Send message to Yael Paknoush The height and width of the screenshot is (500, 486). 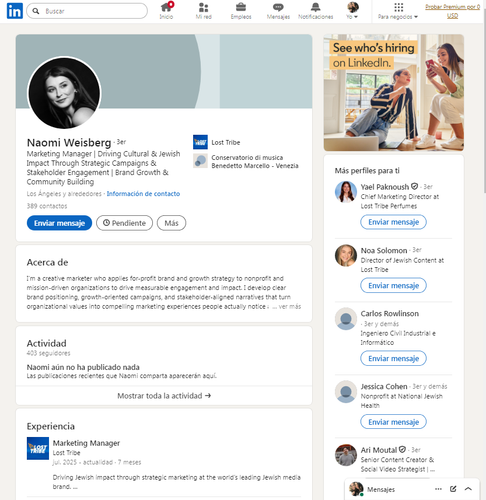(393, 222)
